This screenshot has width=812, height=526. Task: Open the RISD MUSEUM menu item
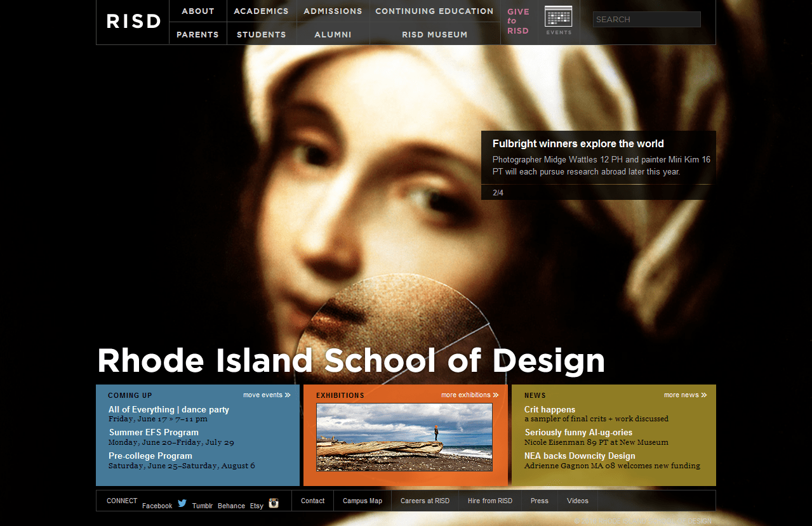point(434,34)
